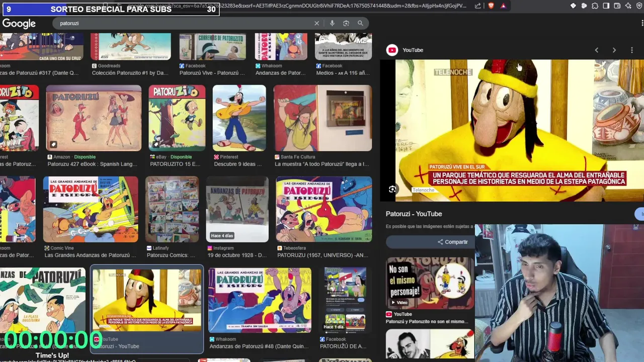
Task: Edit the 'patoruzi' search field
Action: click(184, 23)
